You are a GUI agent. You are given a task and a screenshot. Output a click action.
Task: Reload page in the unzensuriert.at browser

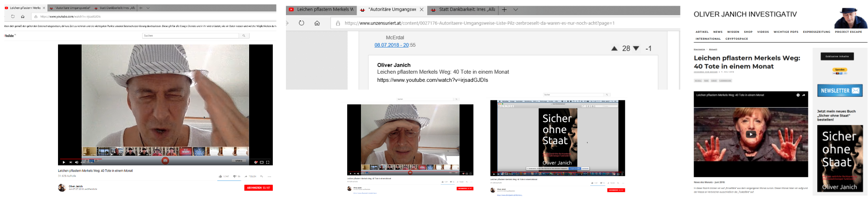click(301, 23)
